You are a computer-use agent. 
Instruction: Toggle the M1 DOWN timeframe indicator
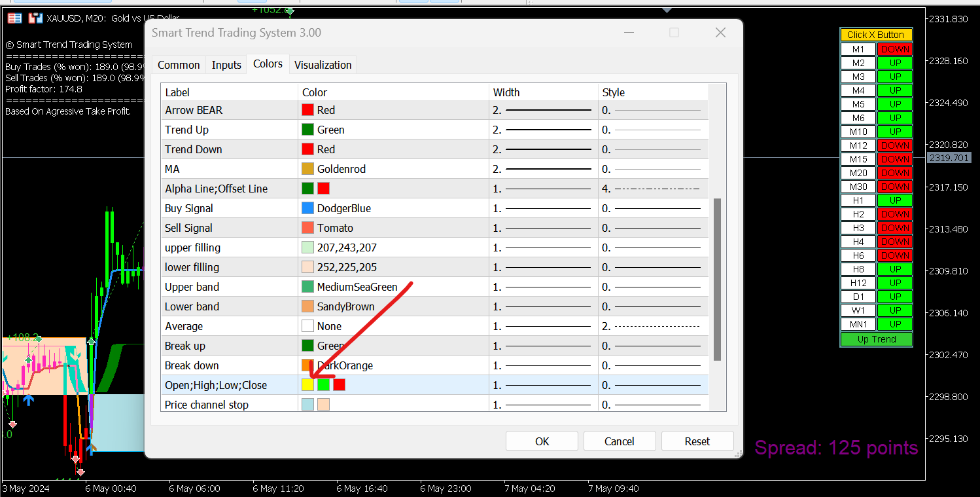pos(894,49)
